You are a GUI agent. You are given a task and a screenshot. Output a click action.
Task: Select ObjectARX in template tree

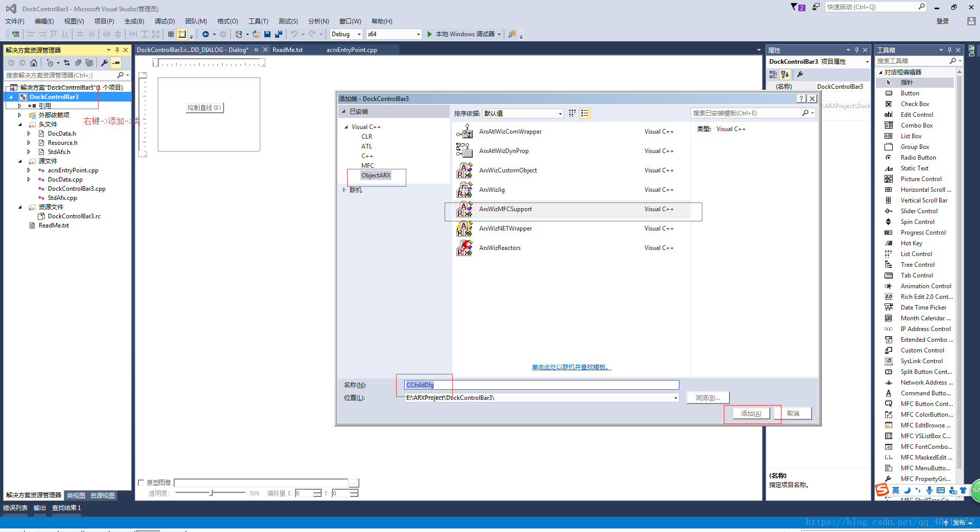(376, 175)
